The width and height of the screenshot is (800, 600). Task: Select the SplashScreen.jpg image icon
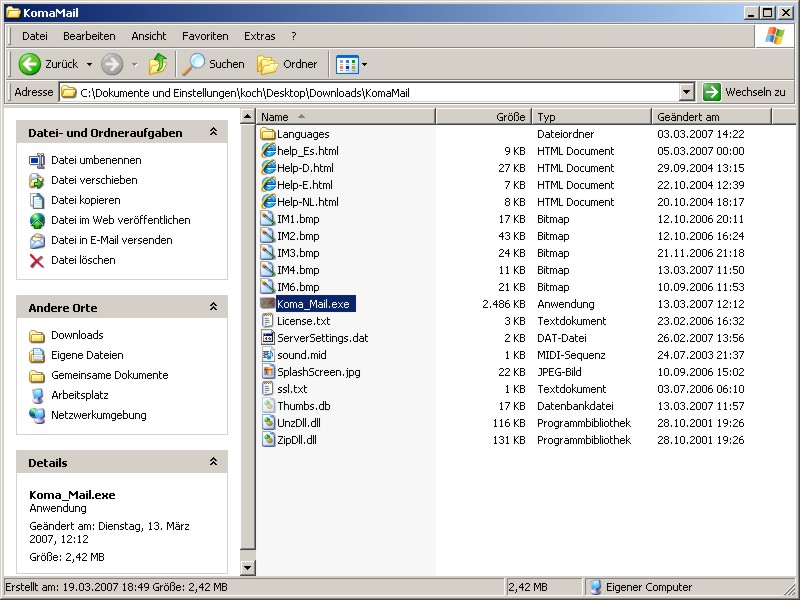click(268, 371)
